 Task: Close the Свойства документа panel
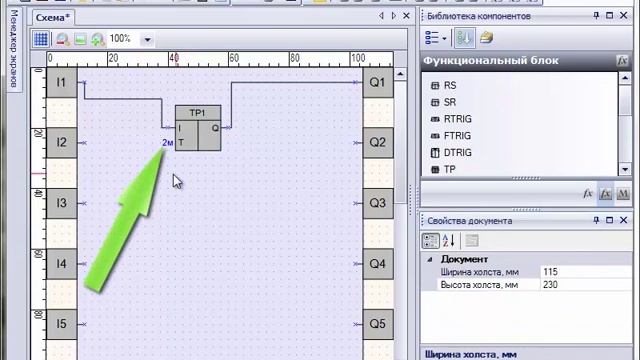tap(623, 220)
